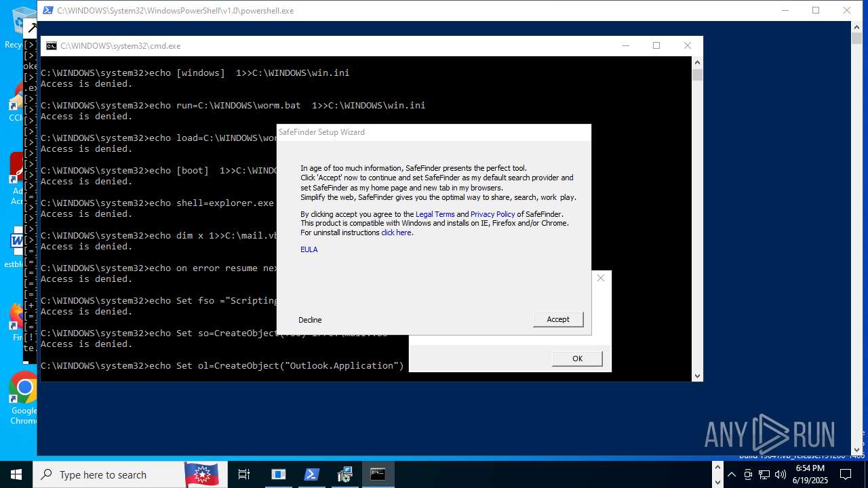Select the Adobe Acrobat desktop shortcut
The image size is (868, 488).
17,180
